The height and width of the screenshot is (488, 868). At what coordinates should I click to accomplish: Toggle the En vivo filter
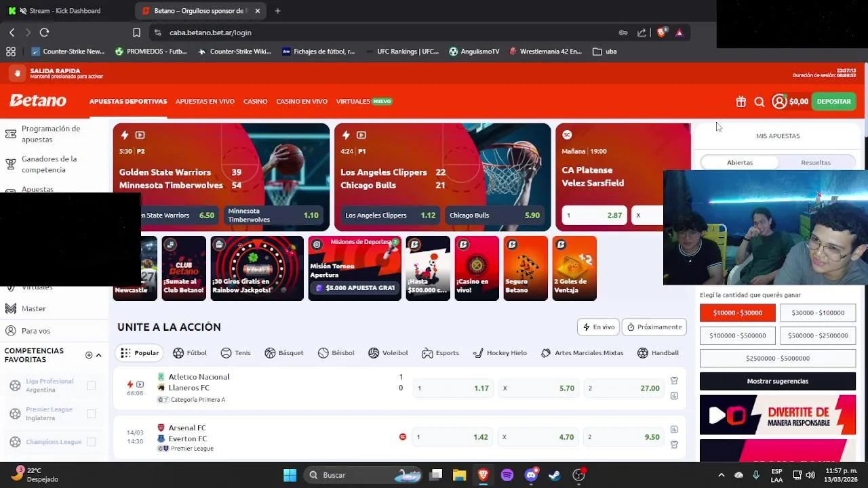click(598, 327)
